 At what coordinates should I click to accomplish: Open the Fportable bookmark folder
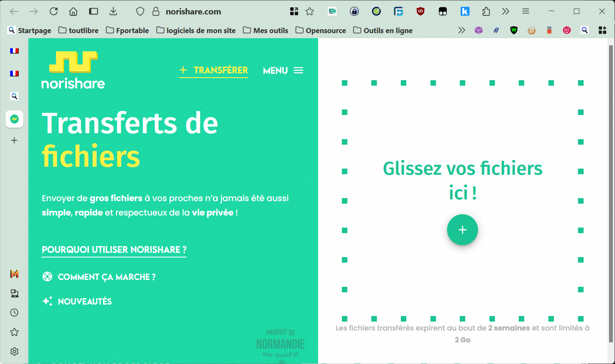127,31
